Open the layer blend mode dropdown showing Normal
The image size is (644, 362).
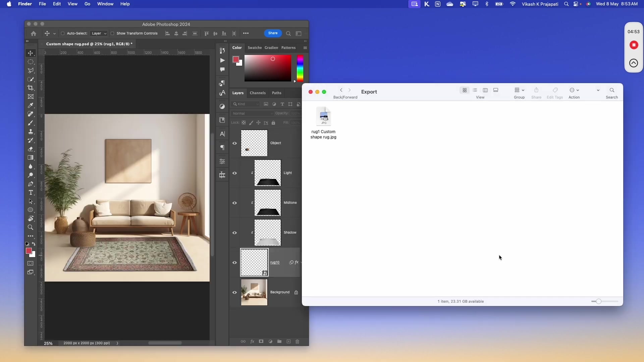point(252,113)
